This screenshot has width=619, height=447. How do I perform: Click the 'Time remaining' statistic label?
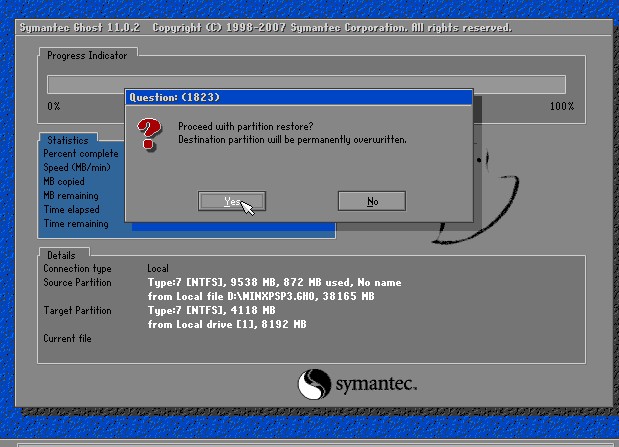(76, 224)
